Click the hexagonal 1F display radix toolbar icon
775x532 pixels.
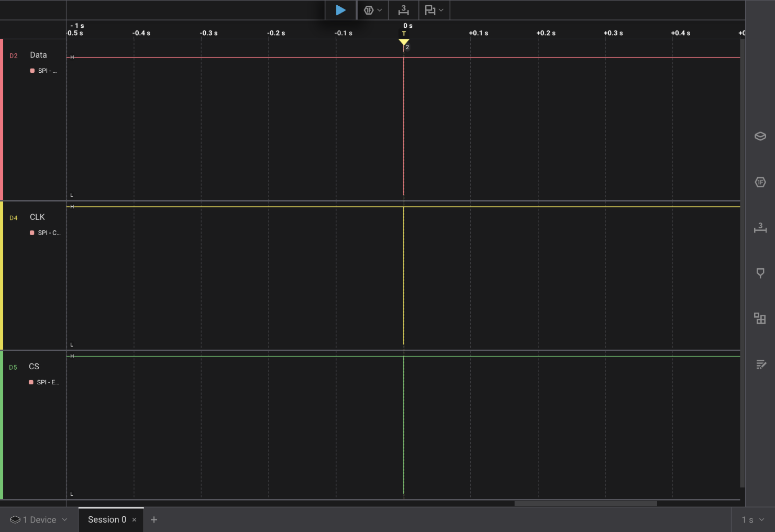point(369,10)
